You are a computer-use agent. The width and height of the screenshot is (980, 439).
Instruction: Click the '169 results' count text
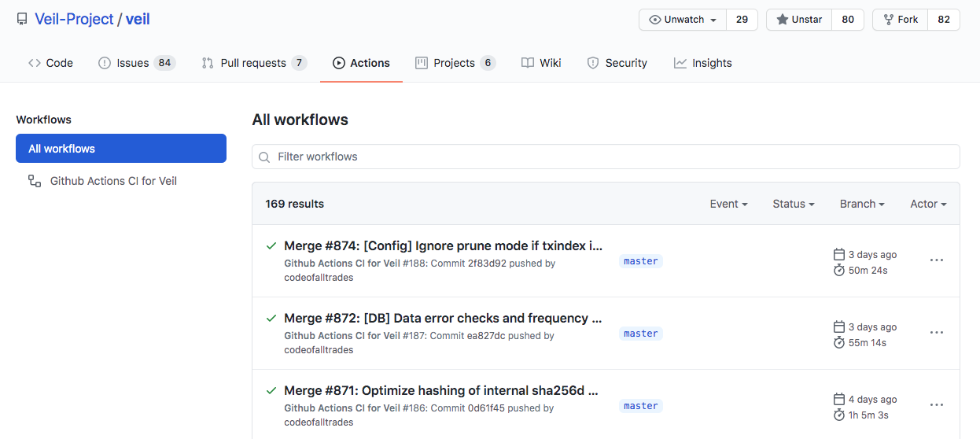[x=295, y=204]
